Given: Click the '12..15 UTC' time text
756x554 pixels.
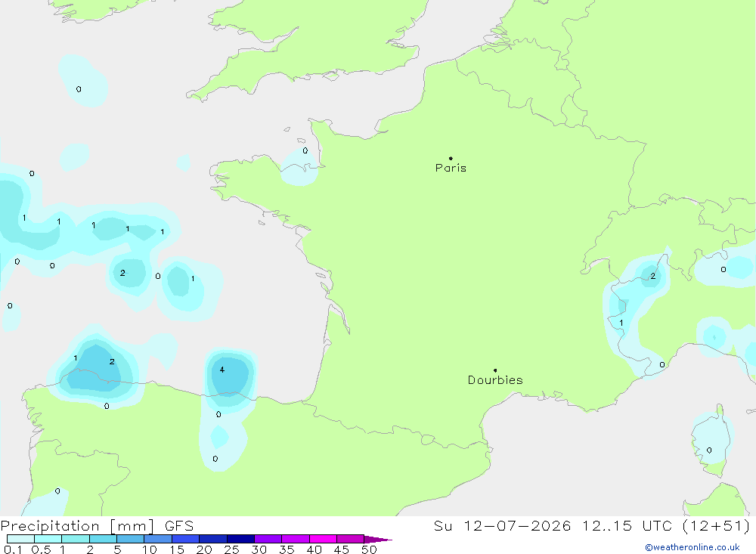Looking at the screenshot, I should 627,526.
